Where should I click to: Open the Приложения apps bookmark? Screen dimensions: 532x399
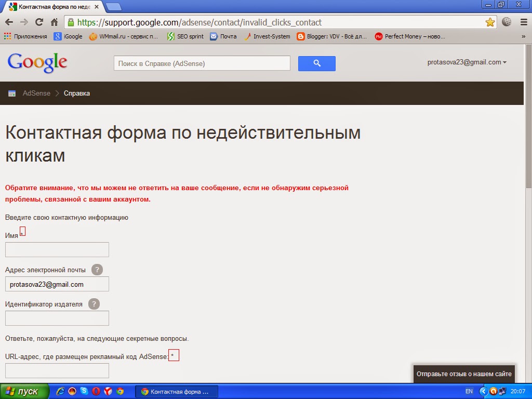point(25,36)
